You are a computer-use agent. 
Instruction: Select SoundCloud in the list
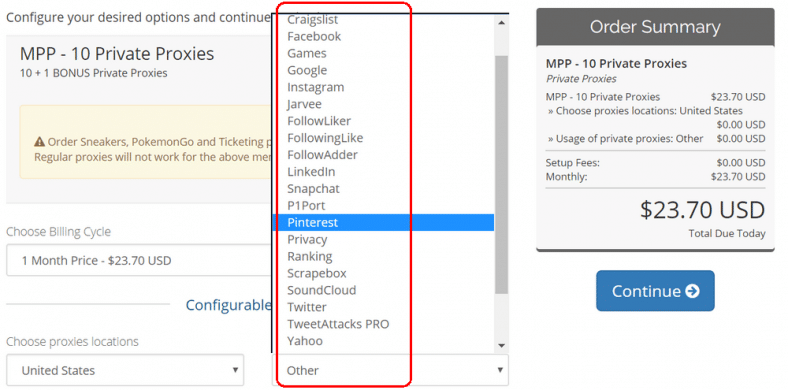tap(383, 290)
